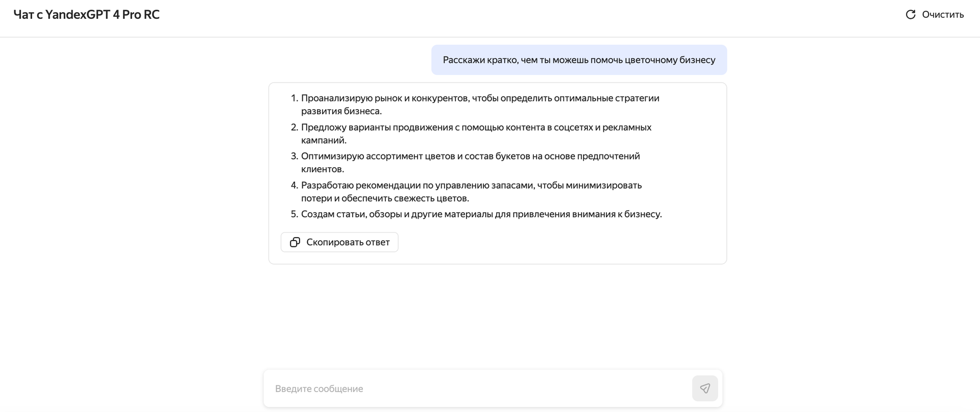Click the list number 4 marker

click(x=294, y=185)
